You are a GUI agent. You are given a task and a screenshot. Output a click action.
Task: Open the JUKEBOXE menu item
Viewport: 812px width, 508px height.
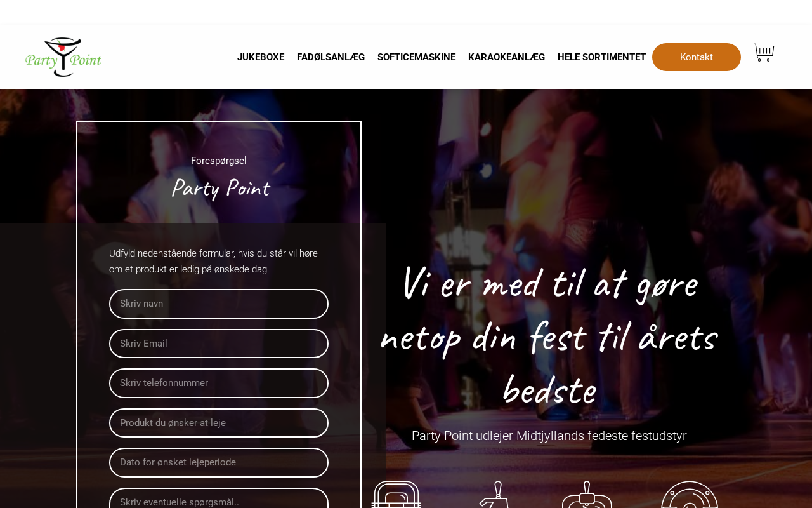click(261, 57)
